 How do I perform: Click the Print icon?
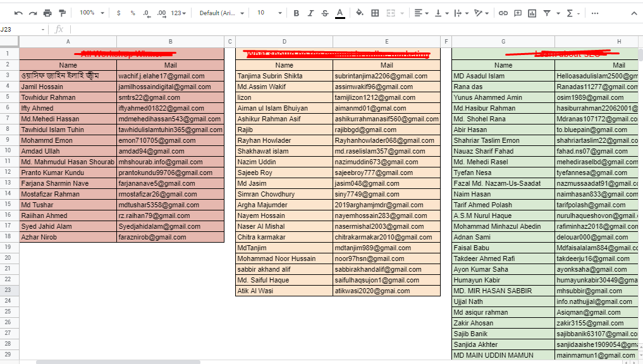pyautogui.click(x=47, y=13)
